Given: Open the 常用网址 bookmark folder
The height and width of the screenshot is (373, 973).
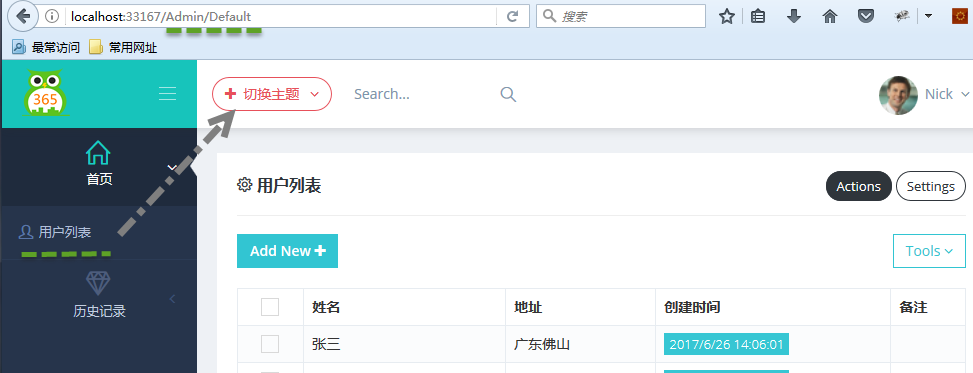Looking at the screenshot, I should 123,47.
